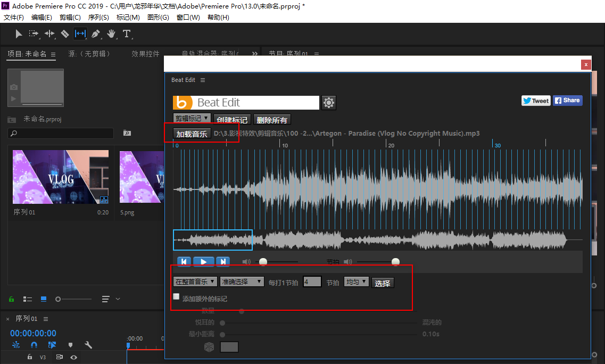Open 文件(F) menu

[x=13, y=18]
